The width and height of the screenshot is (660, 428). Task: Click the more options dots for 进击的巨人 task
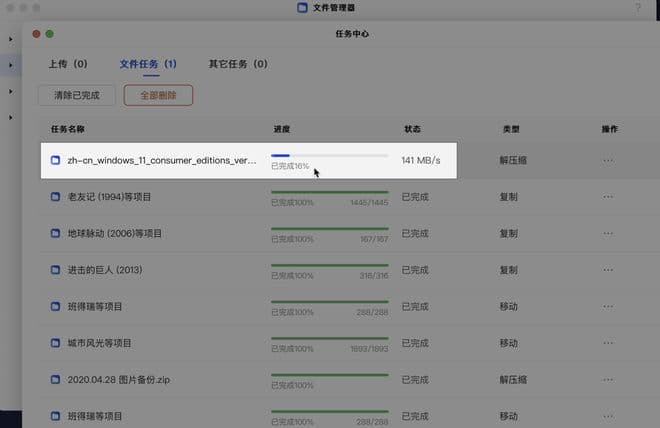608,270
